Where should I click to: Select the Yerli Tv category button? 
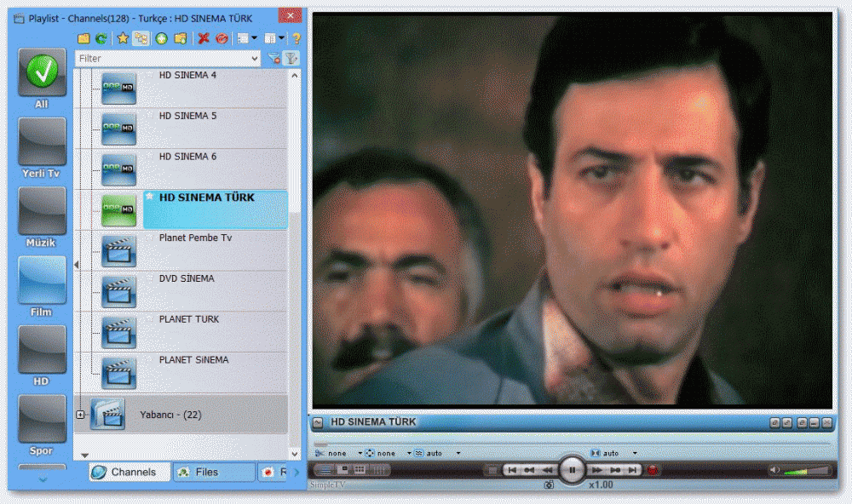tap(42, 148)
